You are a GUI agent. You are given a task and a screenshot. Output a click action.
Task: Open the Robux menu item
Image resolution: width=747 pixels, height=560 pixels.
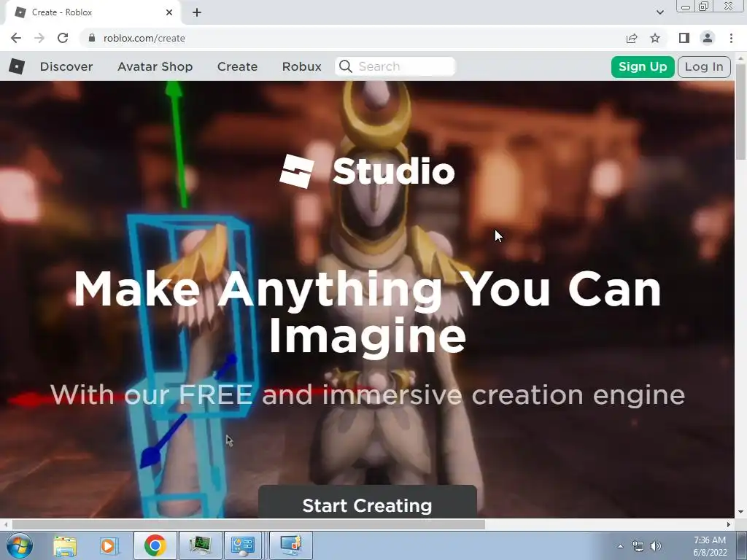[x=301, y=66]
